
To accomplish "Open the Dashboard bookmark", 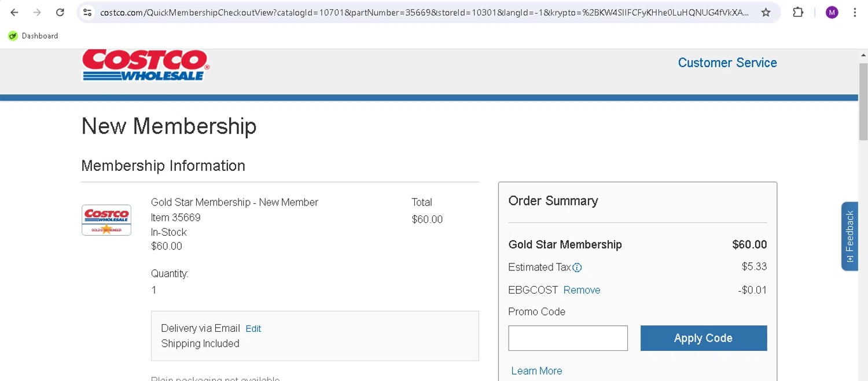I will [x=34, y=36].
